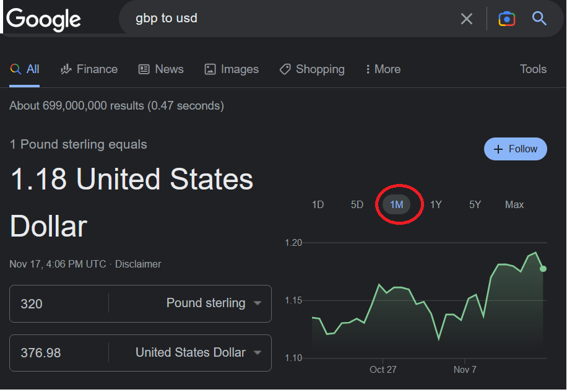Open the Pound sterling currency dropdown
The width and height of the screenshot is (567, 392).
point(214,303)
